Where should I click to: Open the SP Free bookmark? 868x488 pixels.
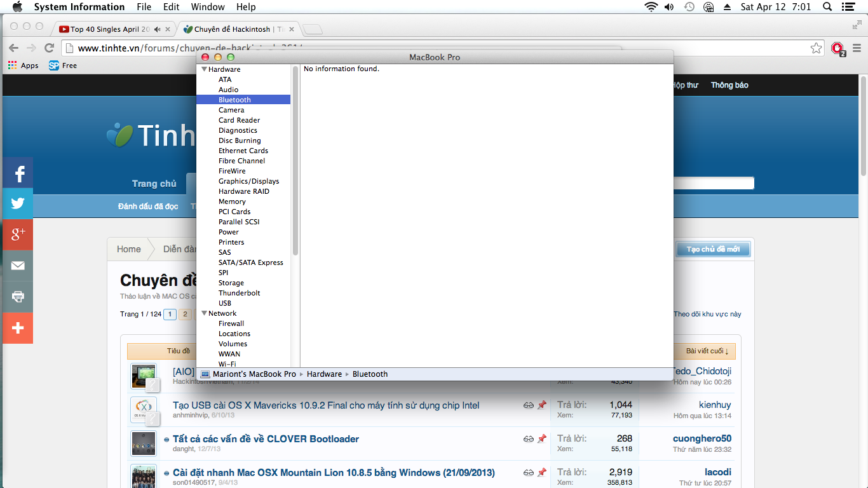click(x=63, y=65)
